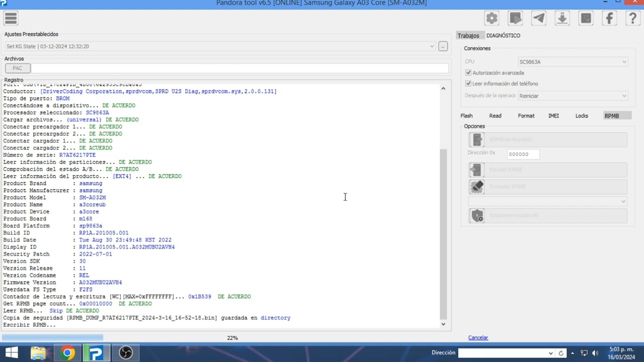Image resolution: width=644 pixels, height=362 pixels.
Task: Select the Format tab
Action: pos(526,116)
